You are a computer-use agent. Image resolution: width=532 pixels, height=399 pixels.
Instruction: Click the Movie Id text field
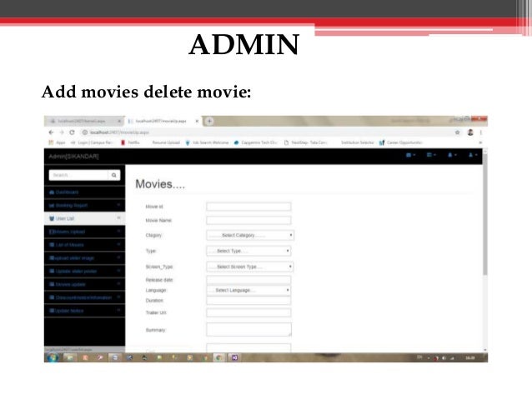click(248, 207)
